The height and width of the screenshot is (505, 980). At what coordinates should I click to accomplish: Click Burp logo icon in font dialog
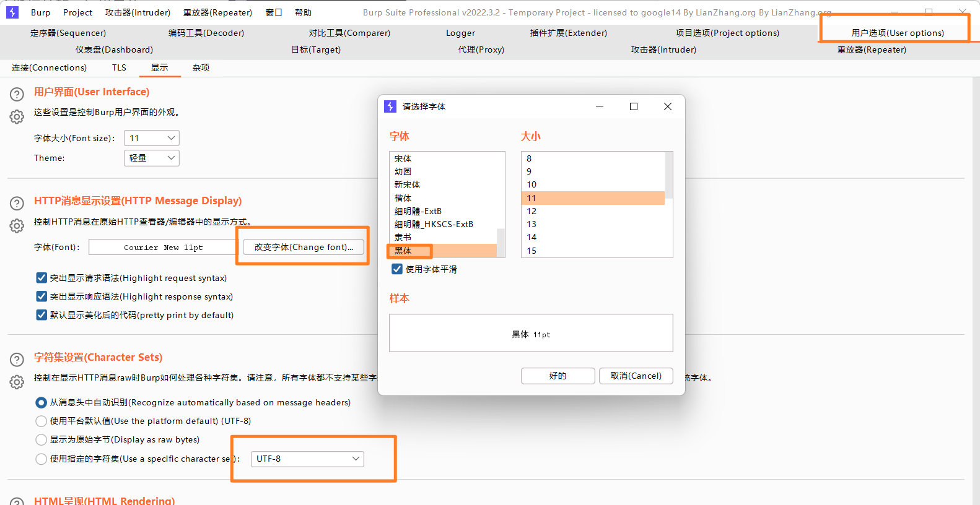pyautogui.click(x=390, y=106)
